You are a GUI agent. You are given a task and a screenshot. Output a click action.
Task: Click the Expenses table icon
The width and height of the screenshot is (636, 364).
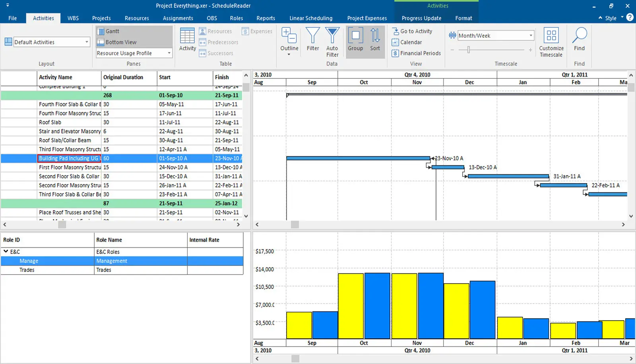[x=256, y=31]
